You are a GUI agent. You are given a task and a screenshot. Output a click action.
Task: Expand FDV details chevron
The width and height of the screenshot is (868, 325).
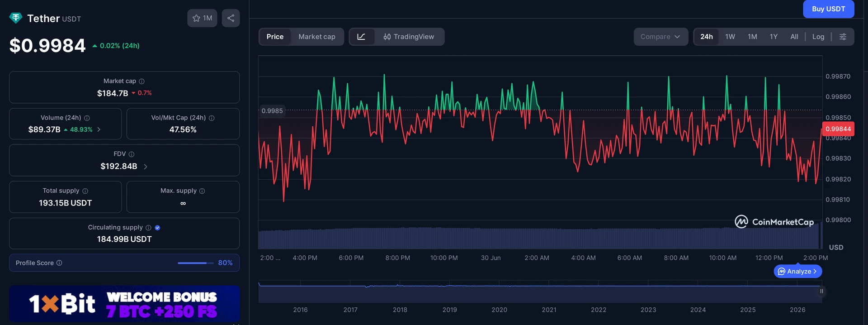(146, 167)
